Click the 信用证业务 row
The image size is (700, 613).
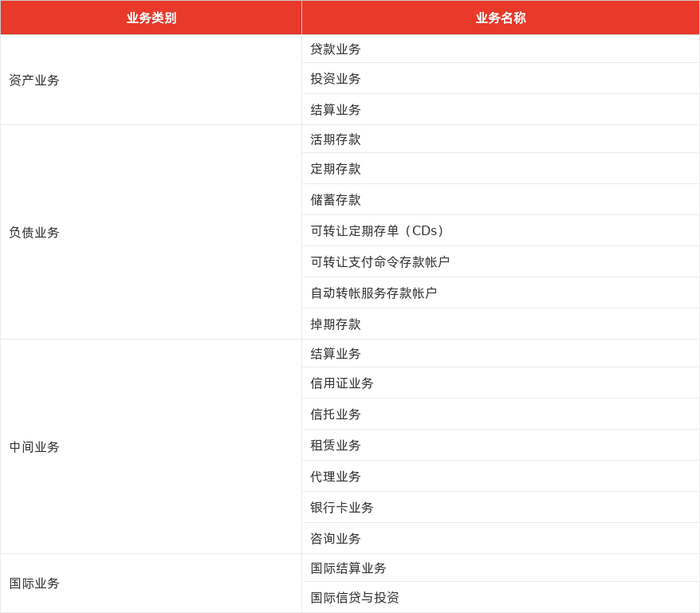[501, 383]
